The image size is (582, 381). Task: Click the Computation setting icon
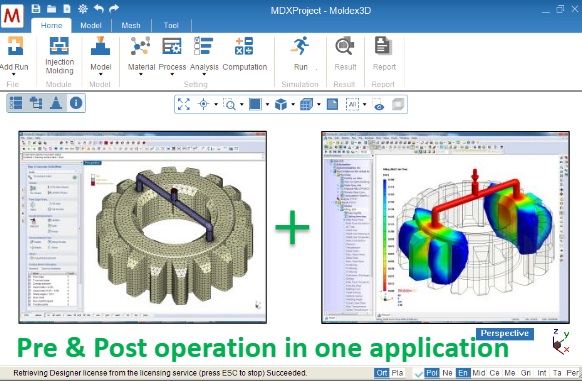tap(244, 46)
